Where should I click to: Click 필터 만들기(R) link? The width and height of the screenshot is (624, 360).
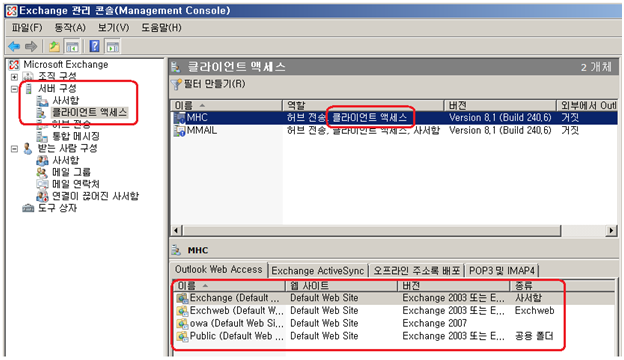point(214,84)
